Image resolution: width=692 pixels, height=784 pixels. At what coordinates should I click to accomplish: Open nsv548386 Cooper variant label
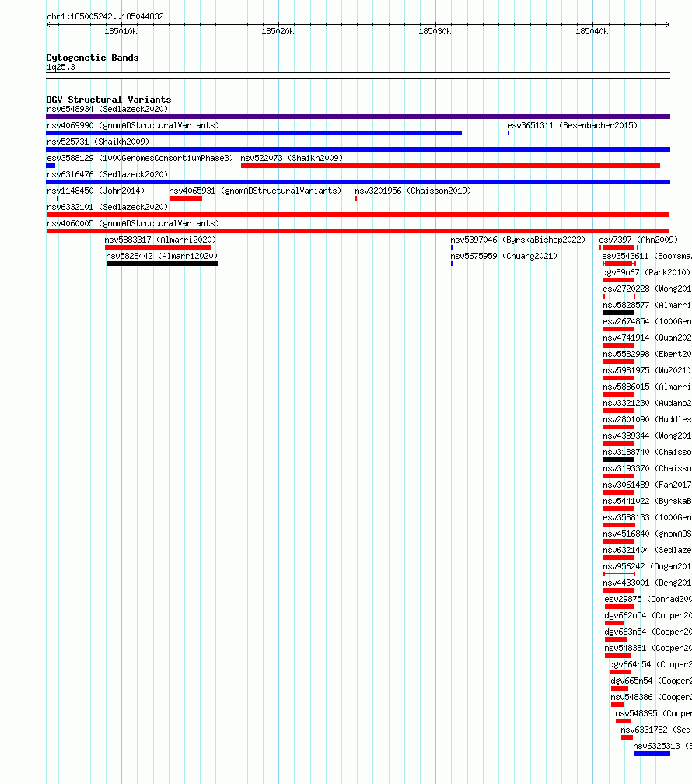(x=651, y=697)
